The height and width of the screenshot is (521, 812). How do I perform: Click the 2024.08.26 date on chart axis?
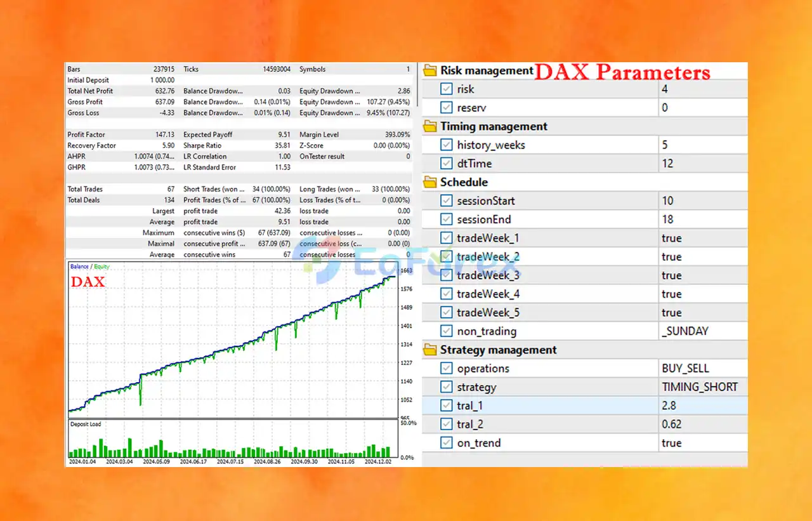(266, 462)
